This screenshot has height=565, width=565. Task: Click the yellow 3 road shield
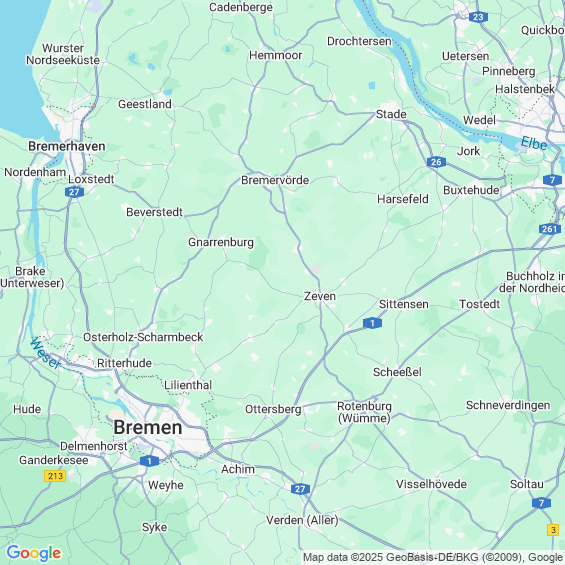click(553, 530)
